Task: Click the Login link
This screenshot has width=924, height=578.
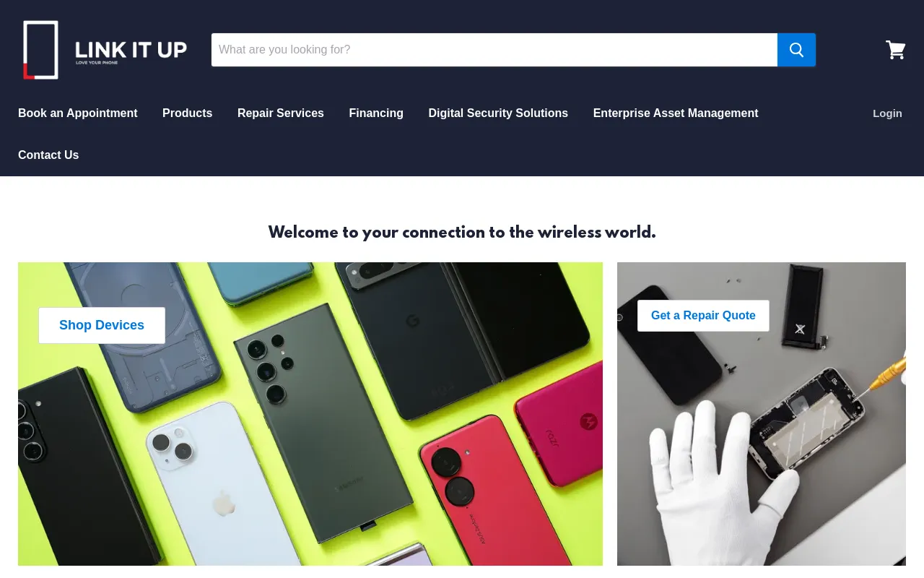Action: (x=887, y=113)
